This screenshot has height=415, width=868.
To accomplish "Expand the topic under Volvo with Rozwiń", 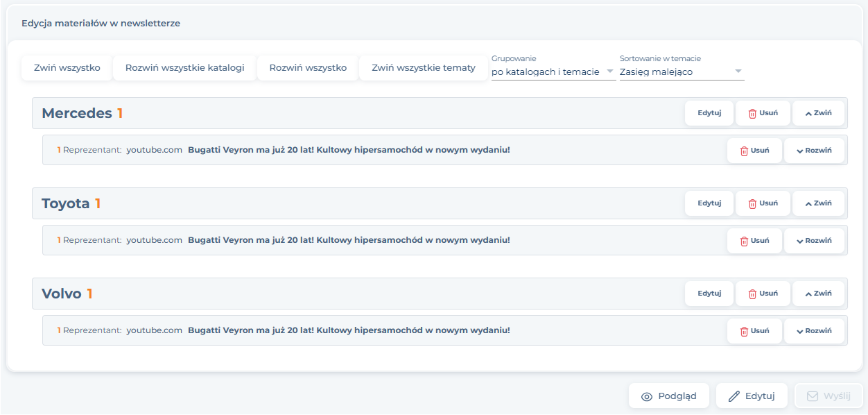I will (814, 331).
